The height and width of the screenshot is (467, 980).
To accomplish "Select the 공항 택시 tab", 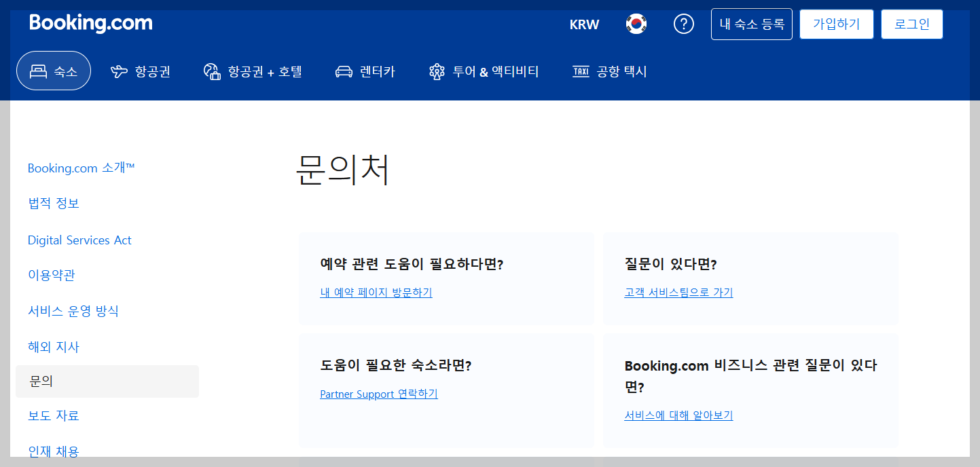I will pyautogui.click(x=610, y=71).
